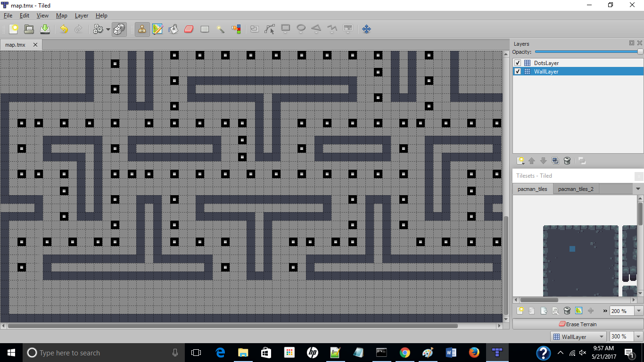Choose the Select Objects tool

tap(255, 29)
